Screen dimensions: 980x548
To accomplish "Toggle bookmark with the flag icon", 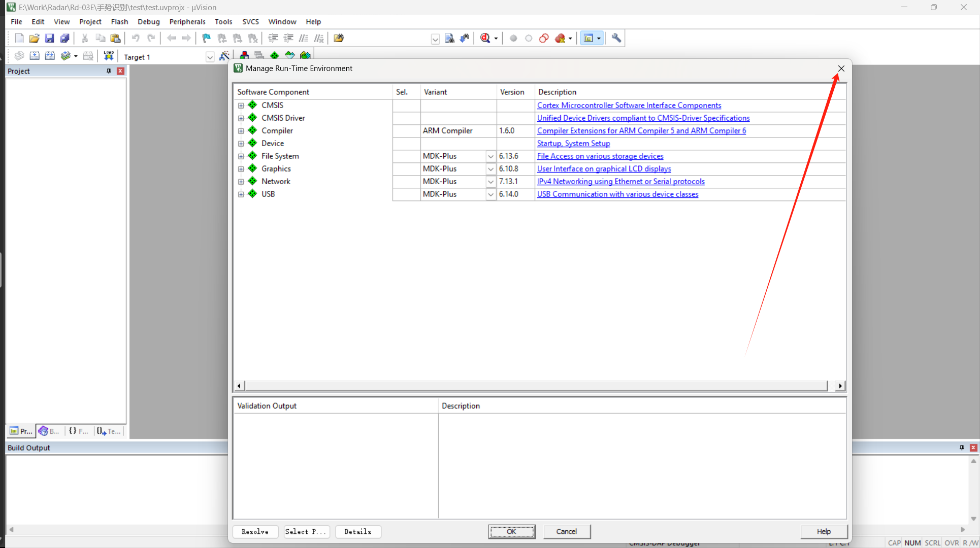I will 206,38.
